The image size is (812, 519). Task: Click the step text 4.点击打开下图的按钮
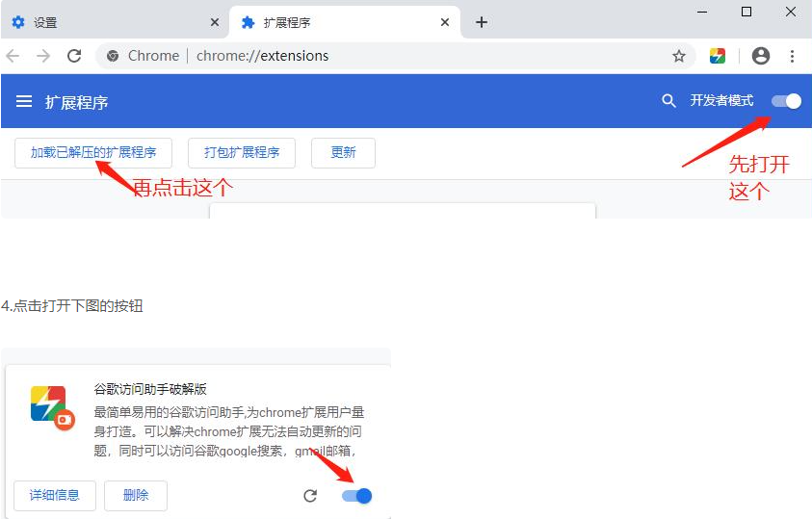[72, 306]
